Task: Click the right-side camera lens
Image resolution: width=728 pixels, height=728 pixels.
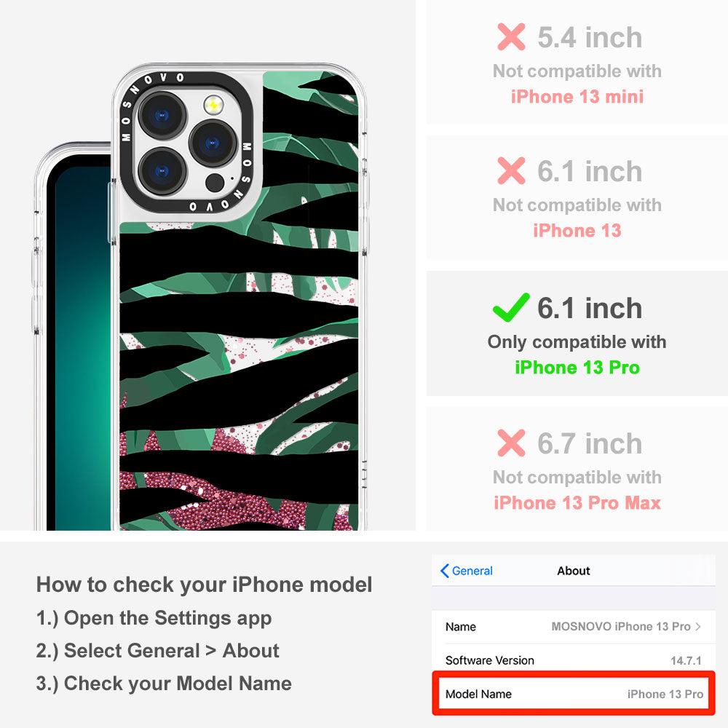Action: coord(213,143)
